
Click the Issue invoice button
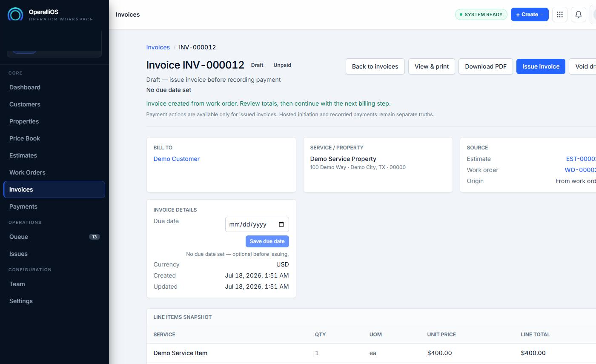click(541, 66)
